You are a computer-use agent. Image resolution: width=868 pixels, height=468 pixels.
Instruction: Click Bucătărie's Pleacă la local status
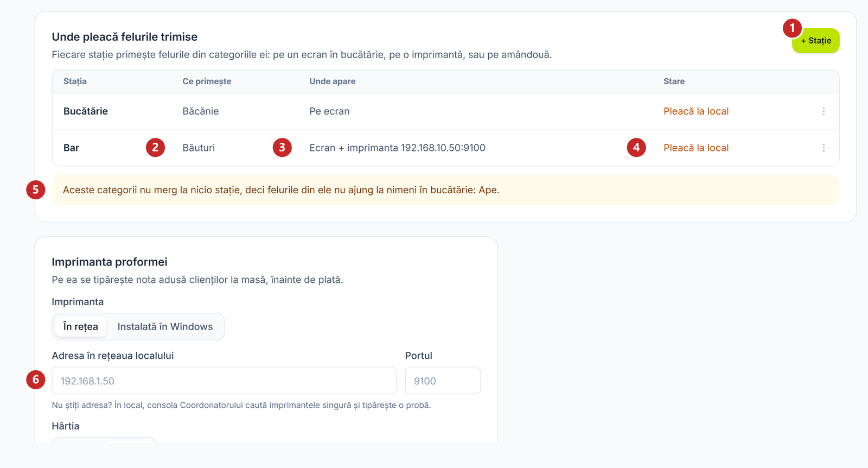click(x=696, y=111)
